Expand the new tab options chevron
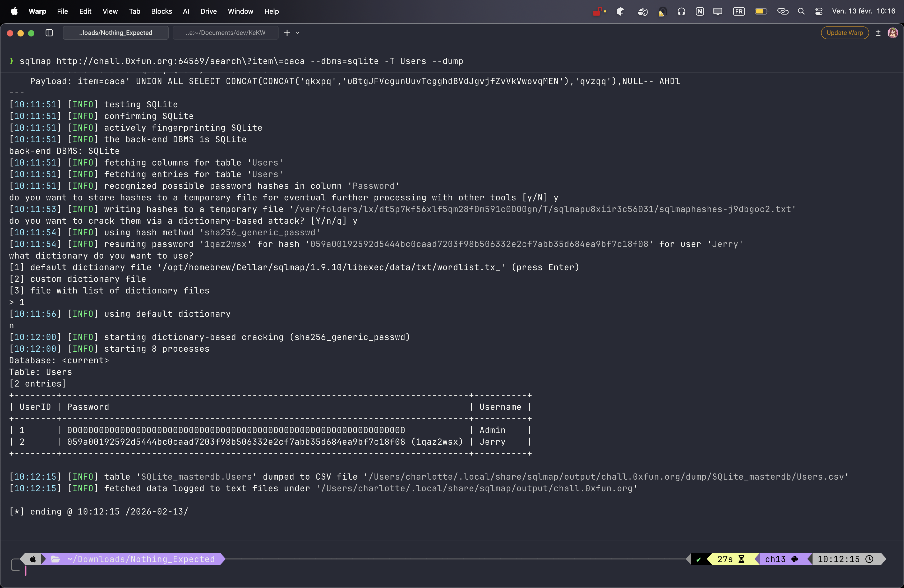Image resolution: width=904 pixels, height=588 pixels. coord(298,33)
